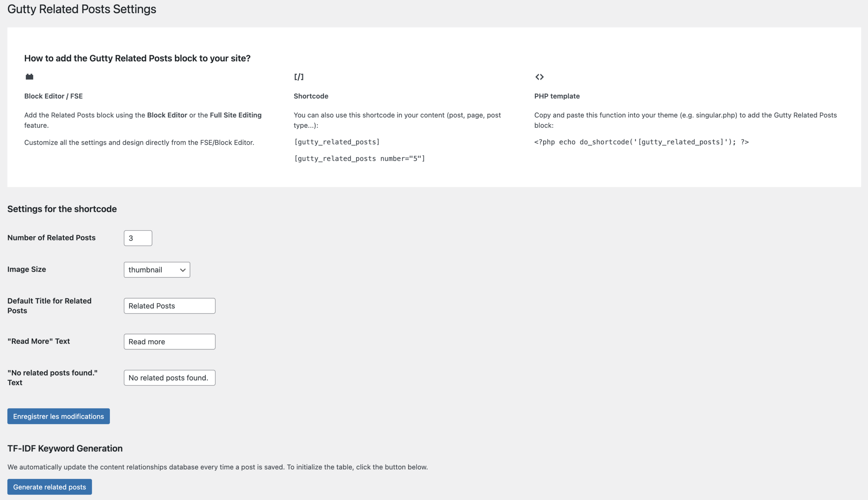Screen dimensions: 868x500
Task: Open the Image Size thumbnail dropdown
Action: coord(157,269)
